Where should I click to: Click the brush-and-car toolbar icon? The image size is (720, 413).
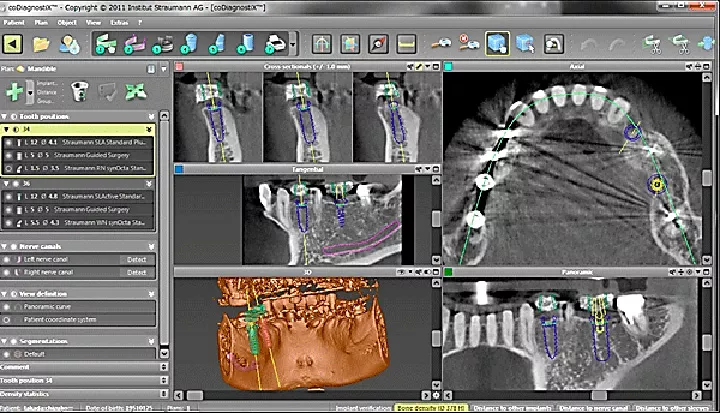[441, 44]
